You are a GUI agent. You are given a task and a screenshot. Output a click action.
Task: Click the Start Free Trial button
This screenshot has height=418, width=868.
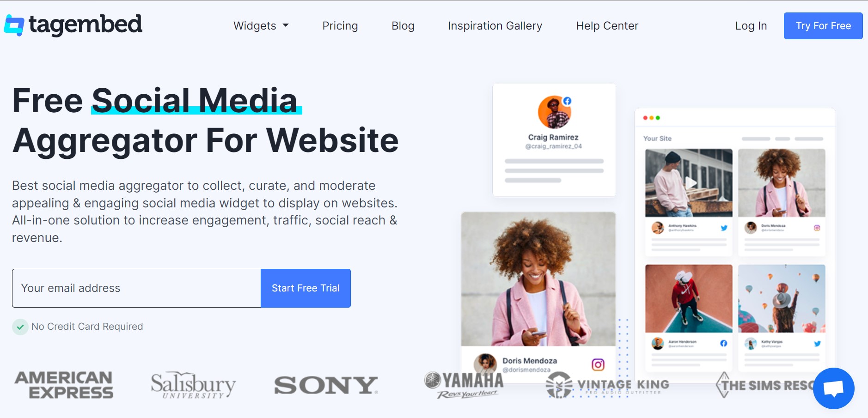[306, 288]
